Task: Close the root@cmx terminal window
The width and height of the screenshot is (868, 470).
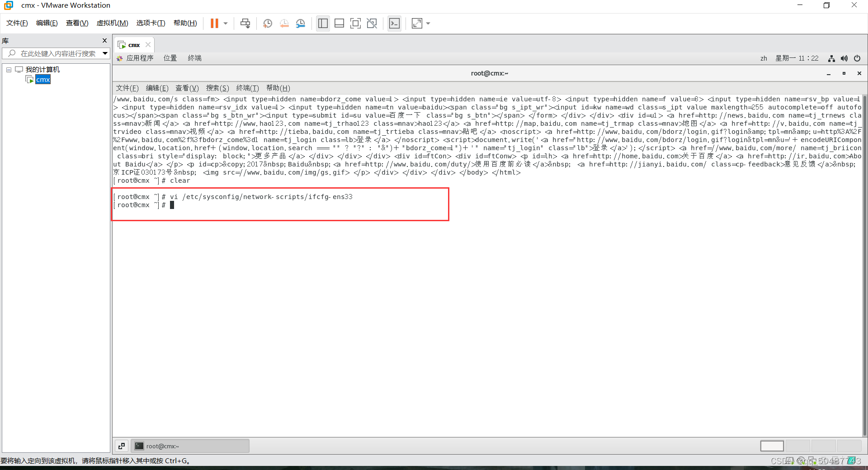Action: [859, 73]
